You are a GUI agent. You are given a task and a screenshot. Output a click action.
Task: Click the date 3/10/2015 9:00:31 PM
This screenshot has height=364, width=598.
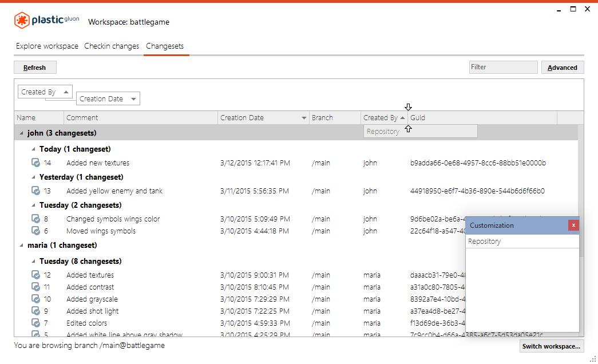255,275
